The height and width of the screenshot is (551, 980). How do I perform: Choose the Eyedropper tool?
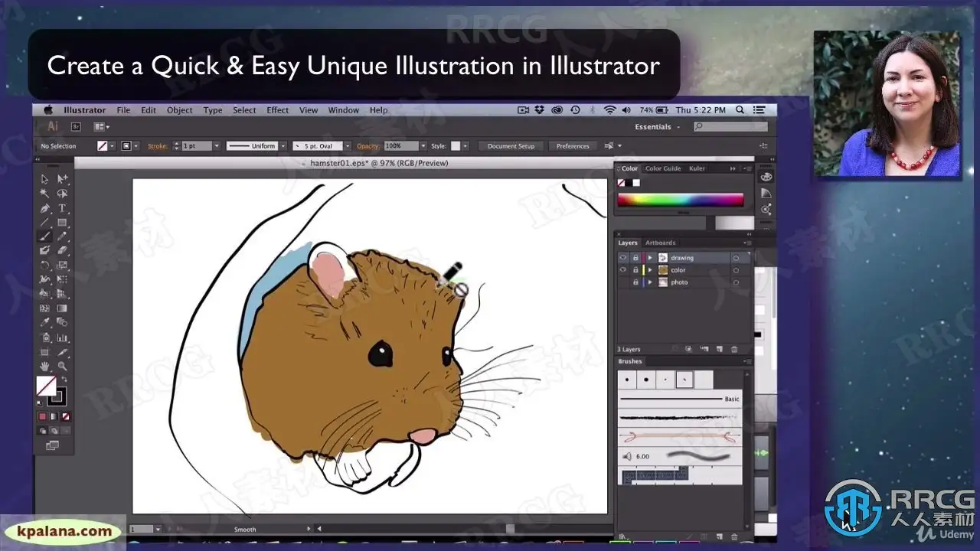pyautogui.click(x=45, y=323)
